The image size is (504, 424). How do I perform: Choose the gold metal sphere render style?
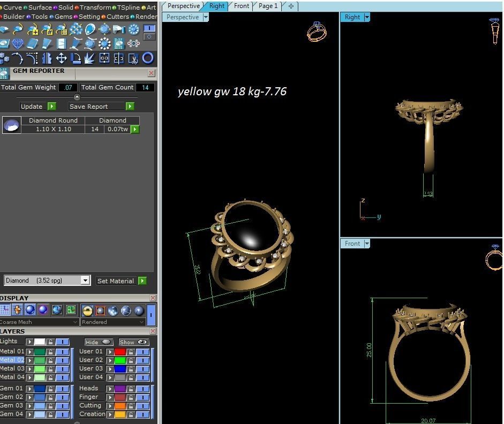click(x=87, y=311)
